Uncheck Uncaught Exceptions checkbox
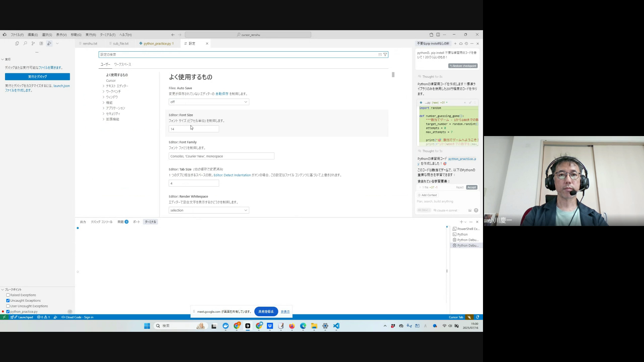Image resolution: width=644 pixels, height=362 pixels. click(x=8, y=301)
